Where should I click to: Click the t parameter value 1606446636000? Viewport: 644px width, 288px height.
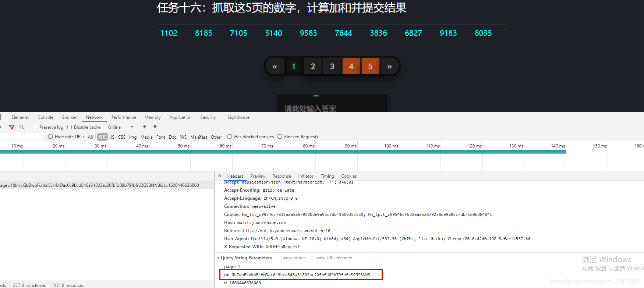coord(245,283)
